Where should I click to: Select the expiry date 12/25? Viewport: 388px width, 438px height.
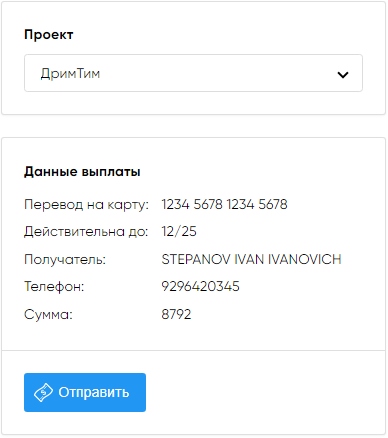[x=179, y=232]
